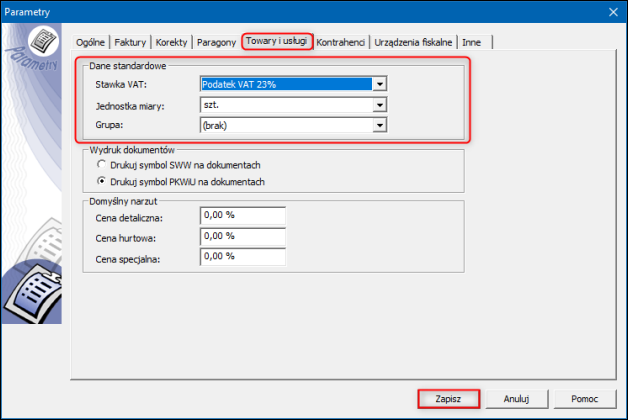Screen dimensions: 628x420
Task: Show the Urządzenia fiskalne tab
Action: pyautogui.click(x=415, y=41)
